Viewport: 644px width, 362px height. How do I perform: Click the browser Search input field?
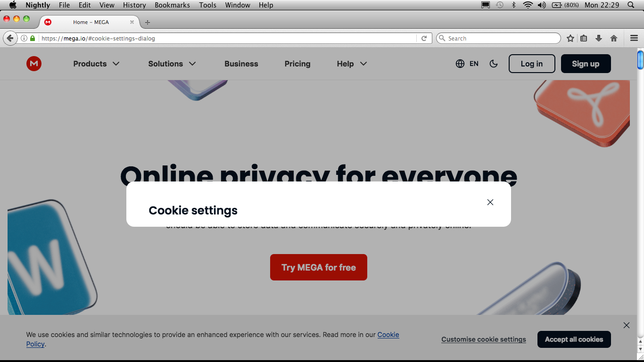click(499, 38)
